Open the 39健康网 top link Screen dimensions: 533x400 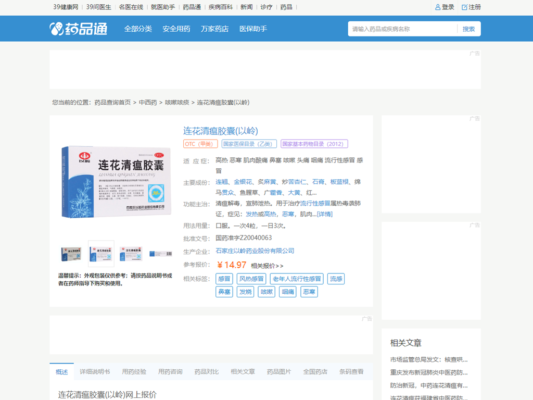coord(66,7)
